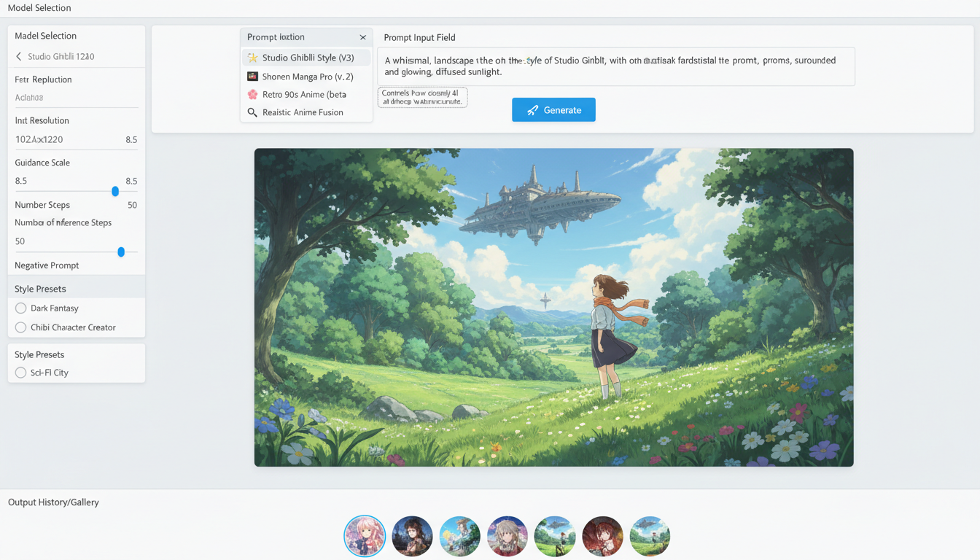This screenshot has width=980, height=560.
Task: Click the Generate button
Action: click(x=553, y=109)
